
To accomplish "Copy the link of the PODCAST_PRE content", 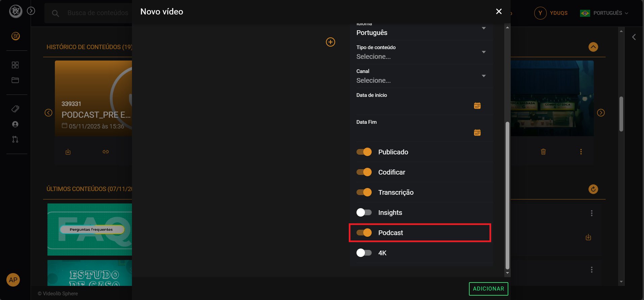I will point(105,151).
